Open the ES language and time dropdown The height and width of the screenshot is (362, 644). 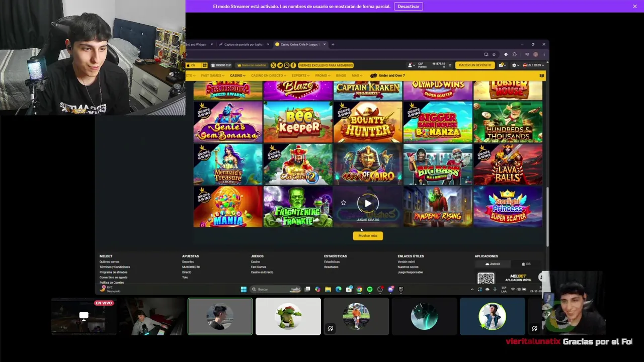[533, 65]
